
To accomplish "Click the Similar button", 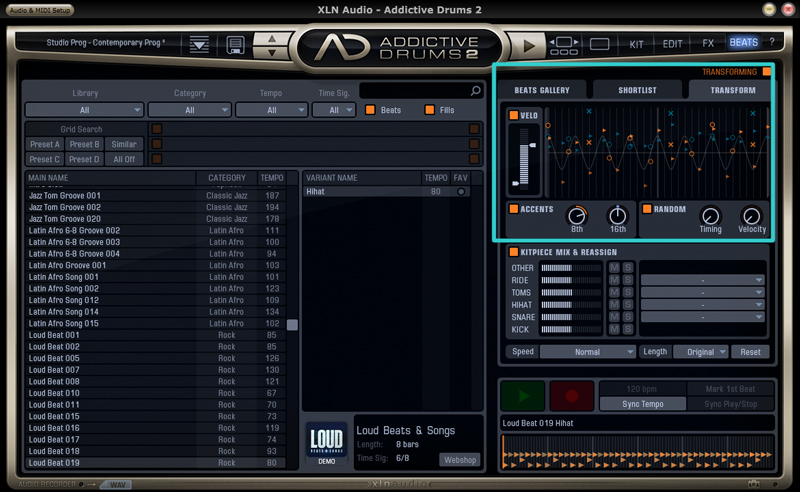I will pyautogui.click(x=124, y=144).
